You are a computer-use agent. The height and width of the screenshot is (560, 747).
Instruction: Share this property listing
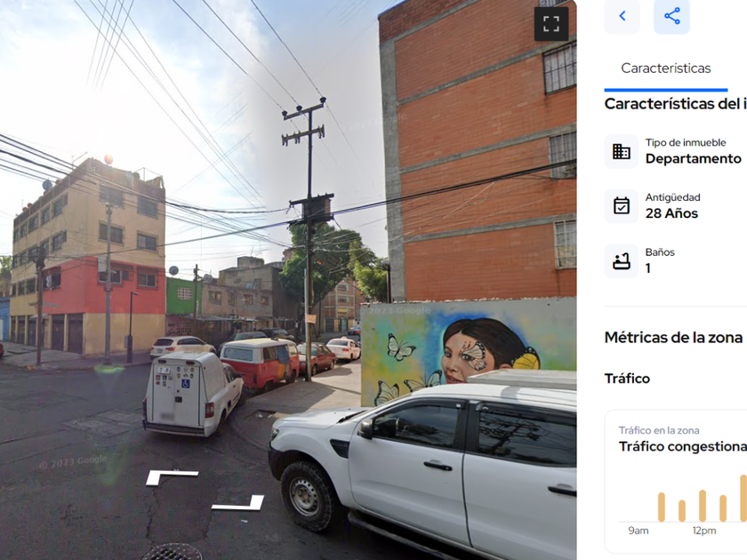point(671,16)
